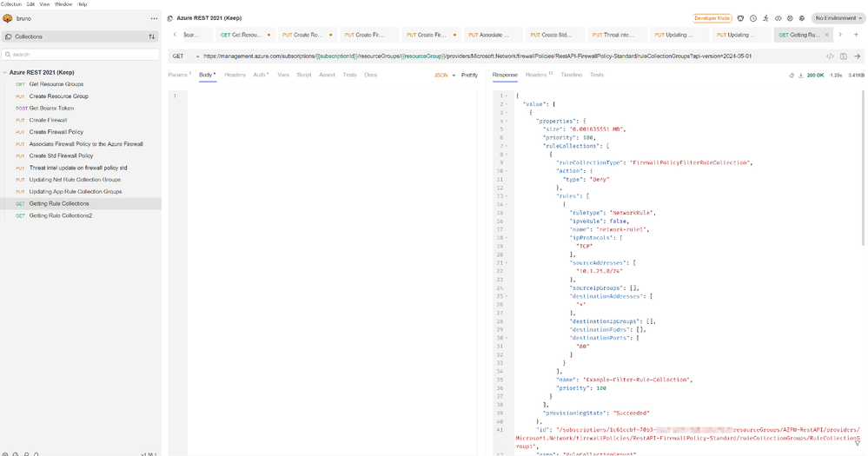Switch to GET Get Resou... request tab
The image size is (868, 456).
[x=246, y=35]
